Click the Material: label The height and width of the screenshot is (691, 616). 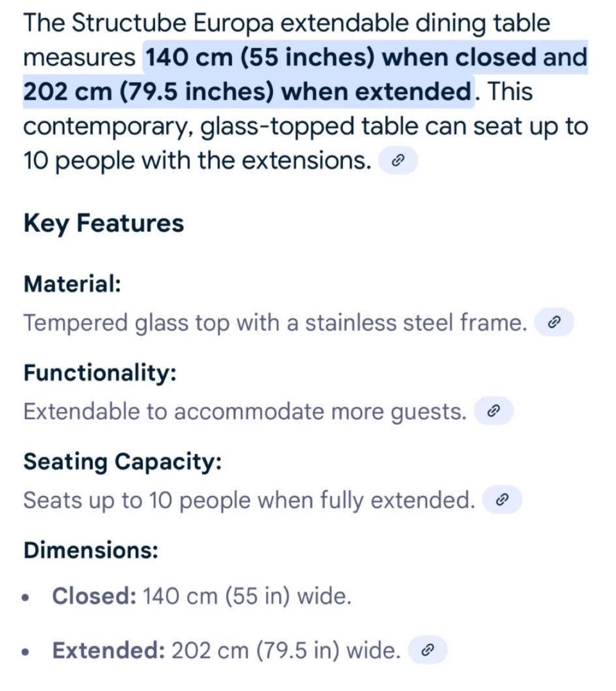pyautogui.click(x=72, y=284)
